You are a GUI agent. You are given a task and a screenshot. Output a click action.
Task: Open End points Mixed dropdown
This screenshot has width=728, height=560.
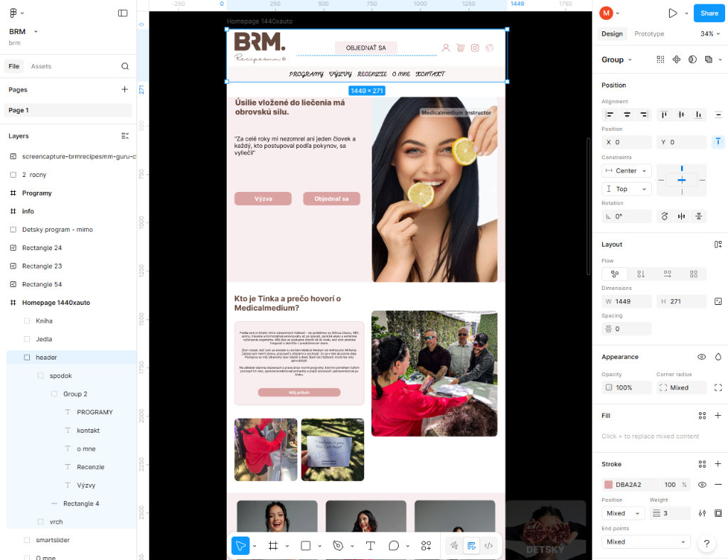click(x=646, y=542)
